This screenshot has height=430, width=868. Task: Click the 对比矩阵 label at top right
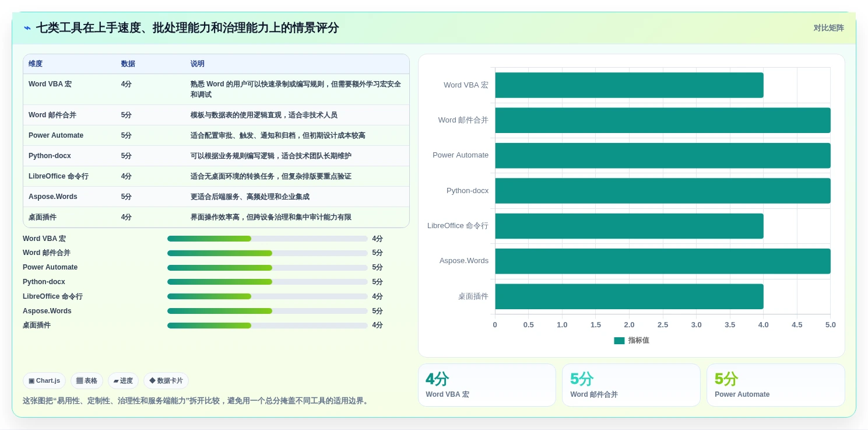tap(828, 28)
